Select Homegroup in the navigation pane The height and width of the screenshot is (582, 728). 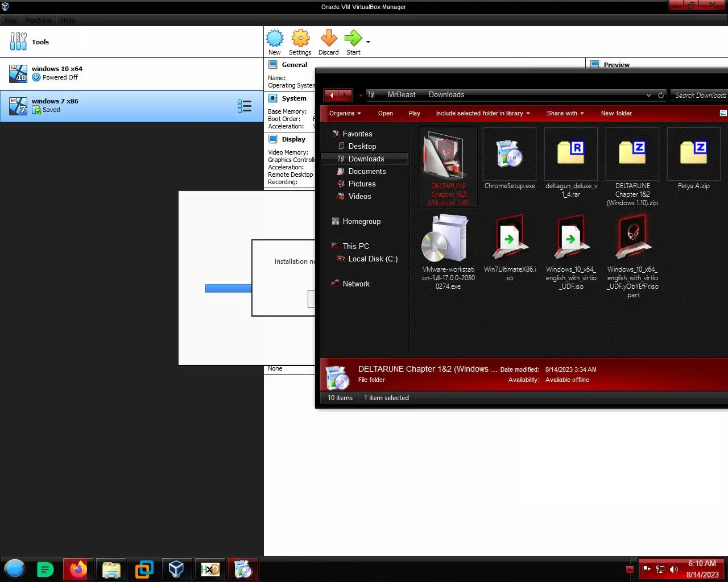(x=361, y=221)
